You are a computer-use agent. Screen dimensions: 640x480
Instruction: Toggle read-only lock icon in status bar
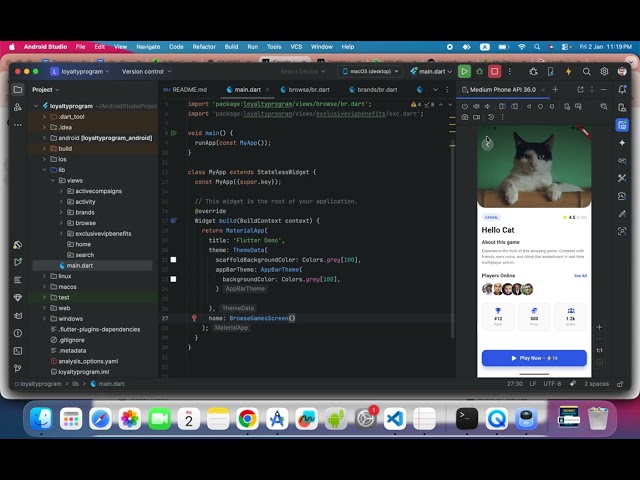[620, 384]
